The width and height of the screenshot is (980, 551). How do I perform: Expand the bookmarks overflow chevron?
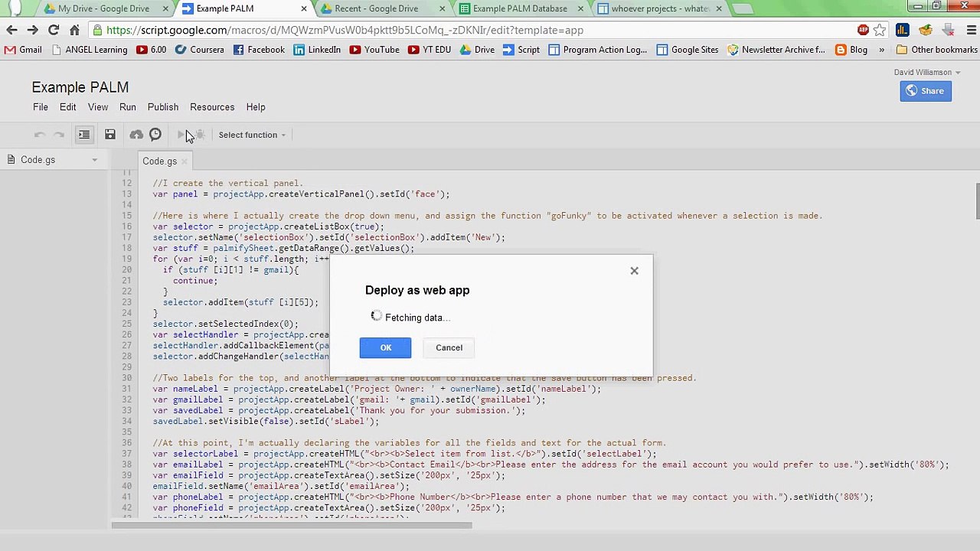click(x=881, y=50)
